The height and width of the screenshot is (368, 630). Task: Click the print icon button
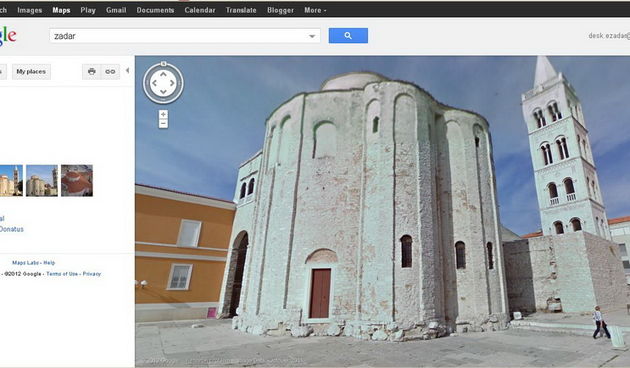tap(92, 72)
